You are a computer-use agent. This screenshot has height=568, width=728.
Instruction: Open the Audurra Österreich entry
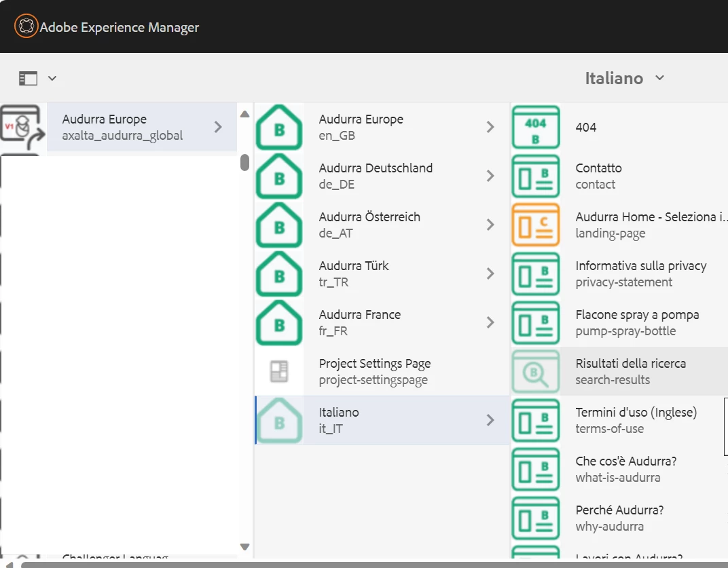coord(382,225)
